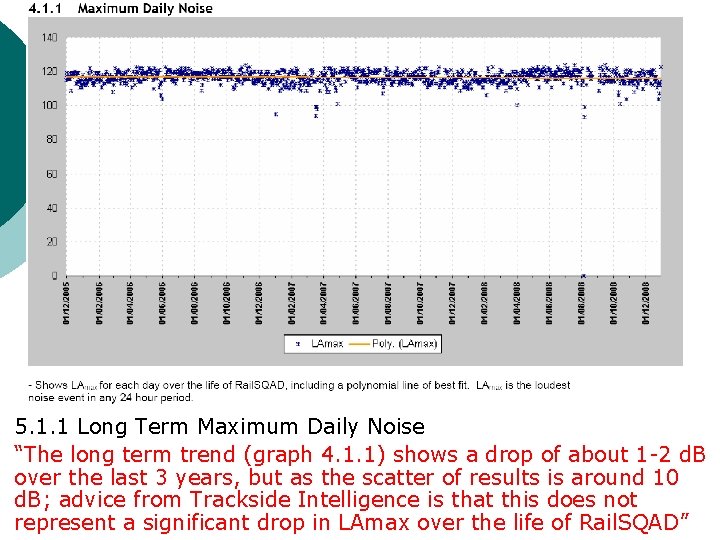This screenshot has height=540, width=720.
Task: Click the y-axis value 80
Action: click(x=52, y=139)
